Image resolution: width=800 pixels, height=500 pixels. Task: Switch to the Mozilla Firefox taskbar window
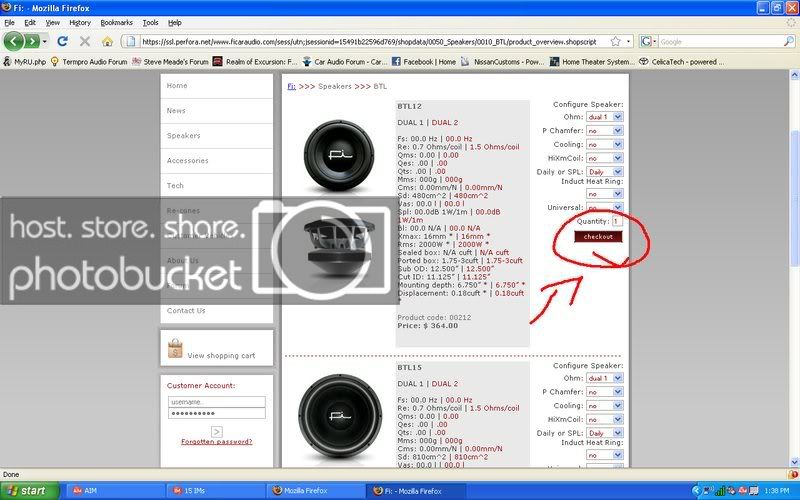pyautogui.click(x=314, y=491)
